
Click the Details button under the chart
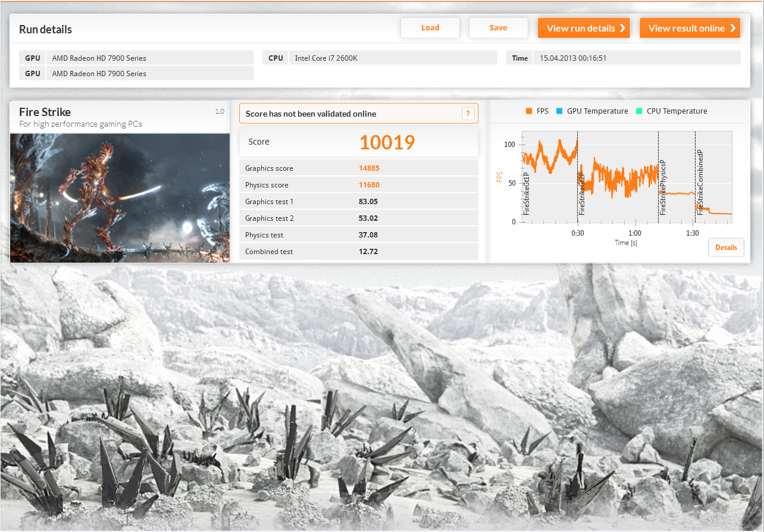726,248
